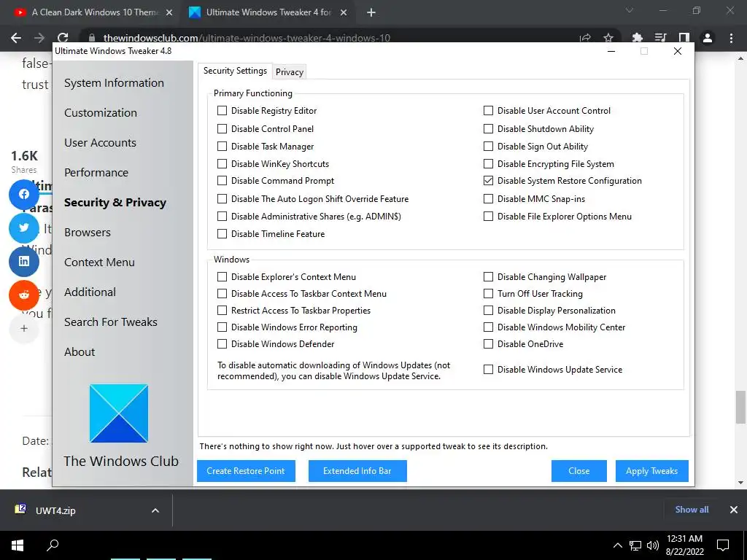
Task: Click the volume icon in system tray
Action: tap(652, 545)
